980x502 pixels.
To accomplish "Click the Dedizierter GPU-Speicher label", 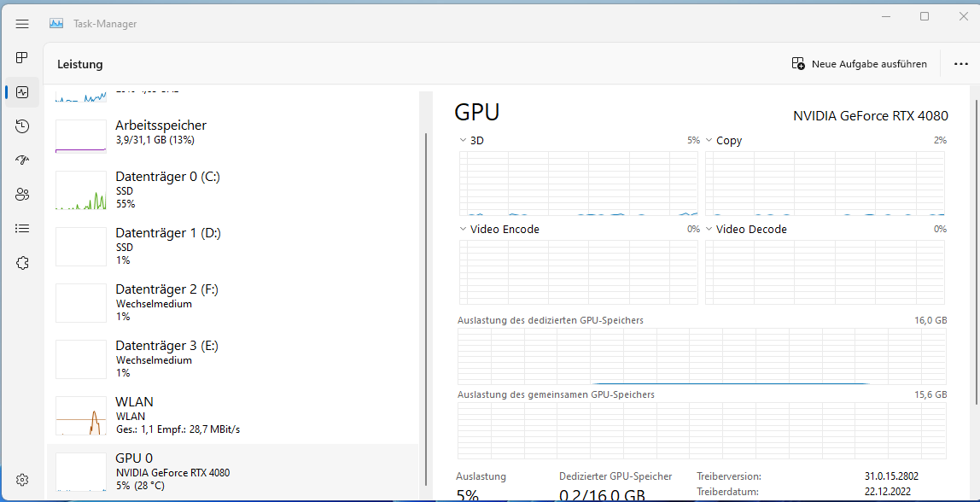I will coord(615,476).
